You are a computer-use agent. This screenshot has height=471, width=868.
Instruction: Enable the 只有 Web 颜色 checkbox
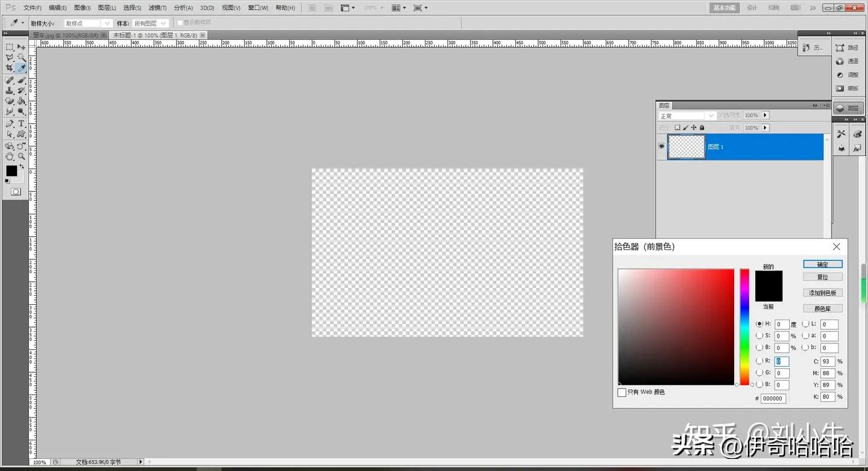(622, 392)
